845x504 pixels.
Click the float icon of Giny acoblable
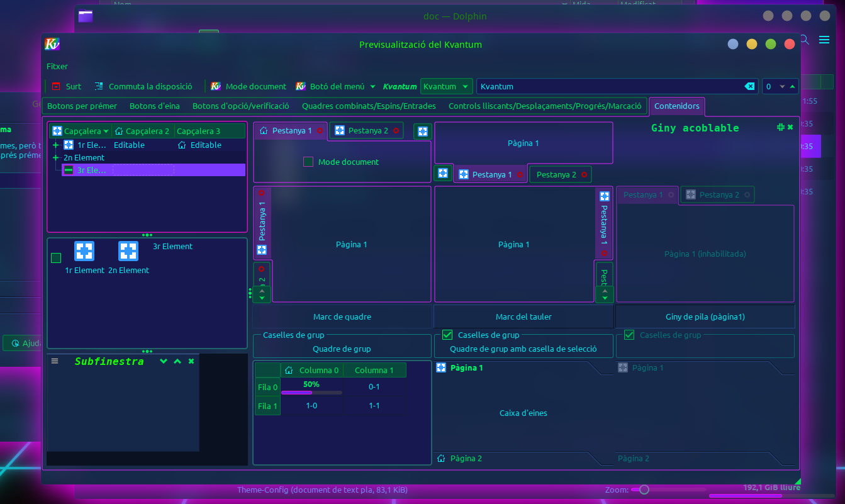coord(781,127)
